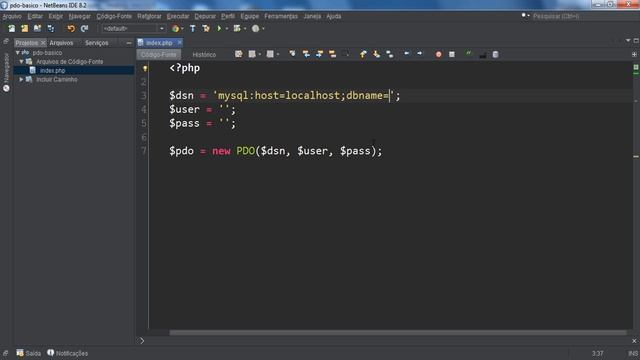
Task: Open the Run Project dropdown arrow
Action: [227, 29]
